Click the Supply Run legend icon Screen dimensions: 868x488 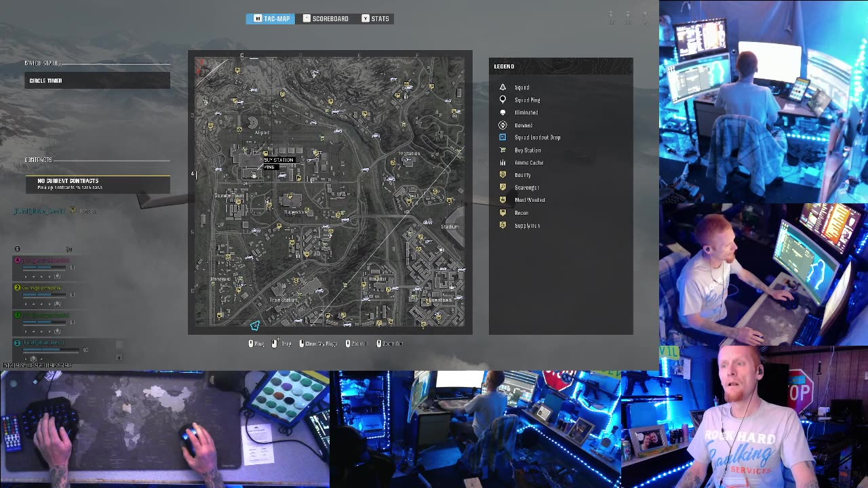(x=502, y=225)
